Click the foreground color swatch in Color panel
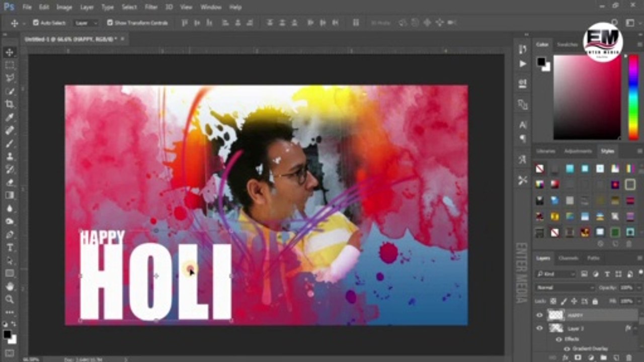The height and width of the screenshot is (362, 644). click(x=541, y=62)
